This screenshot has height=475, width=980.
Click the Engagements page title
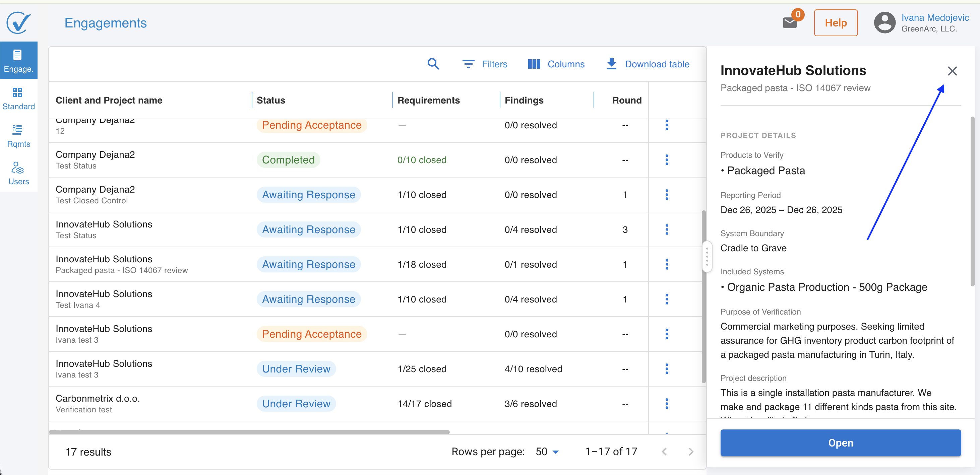pyautogui.click(x=105, y=23)
